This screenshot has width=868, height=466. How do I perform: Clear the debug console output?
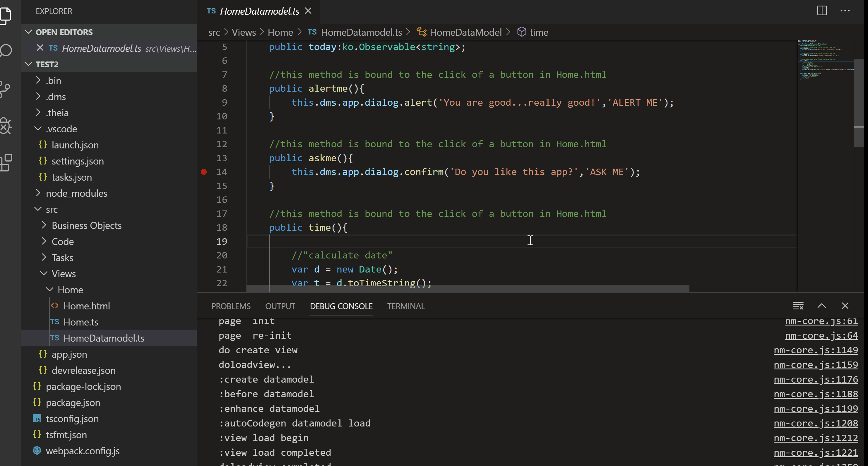[x=798, y=306]
